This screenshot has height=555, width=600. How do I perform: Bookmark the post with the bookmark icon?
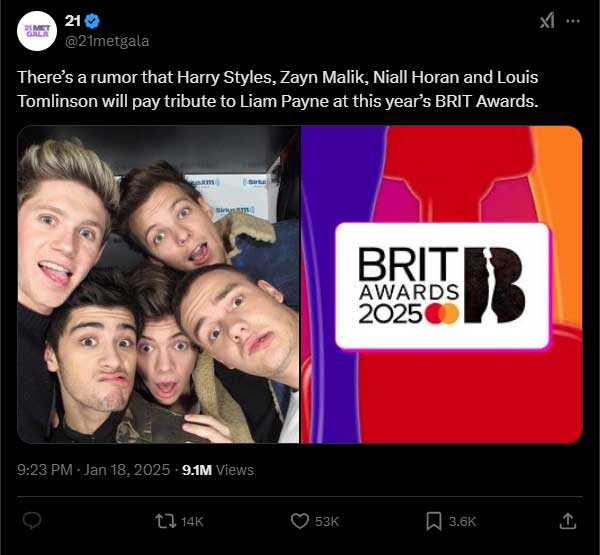tap(434, 520)
